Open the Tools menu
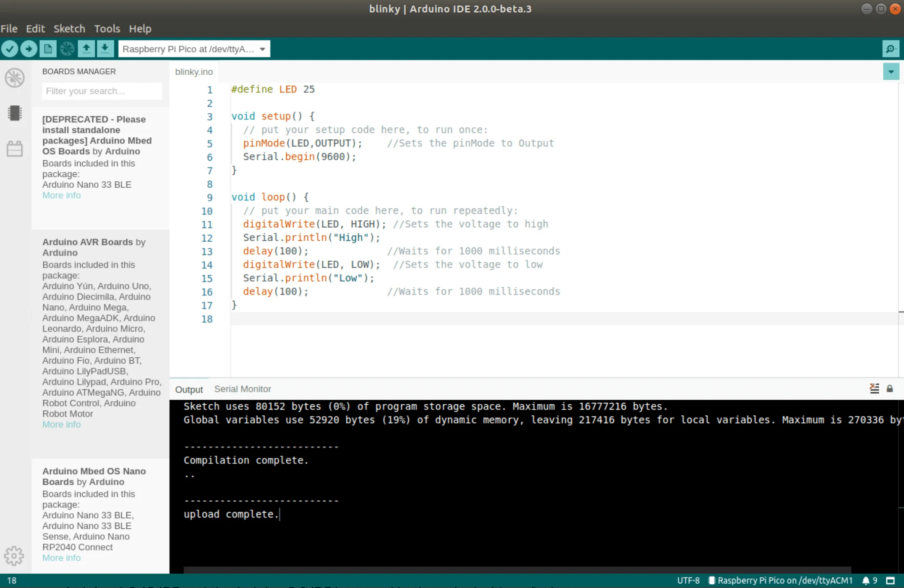The image size is (904, 588). 107,29
